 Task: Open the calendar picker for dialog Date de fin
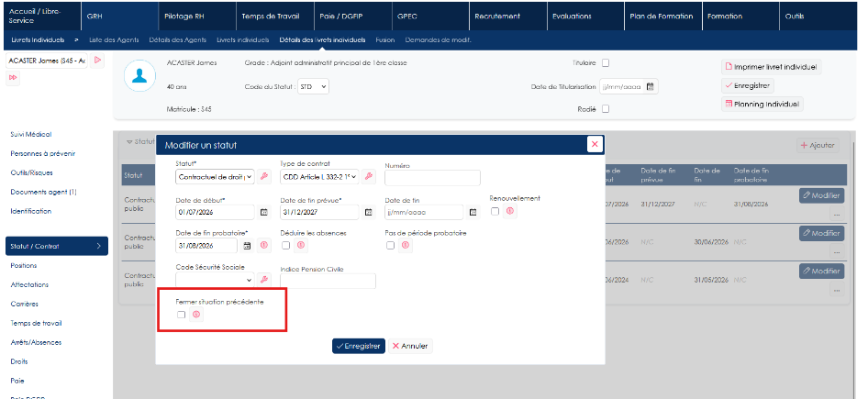click(x=473, y=212)
